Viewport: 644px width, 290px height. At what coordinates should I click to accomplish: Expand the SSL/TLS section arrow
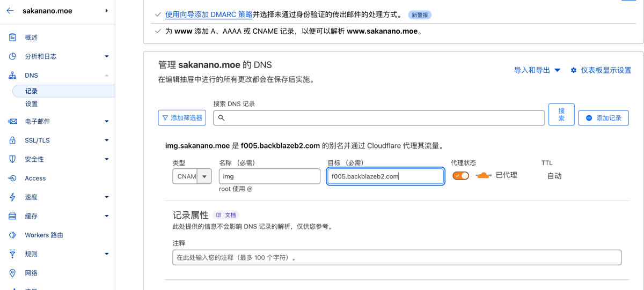tap(106, 140)
